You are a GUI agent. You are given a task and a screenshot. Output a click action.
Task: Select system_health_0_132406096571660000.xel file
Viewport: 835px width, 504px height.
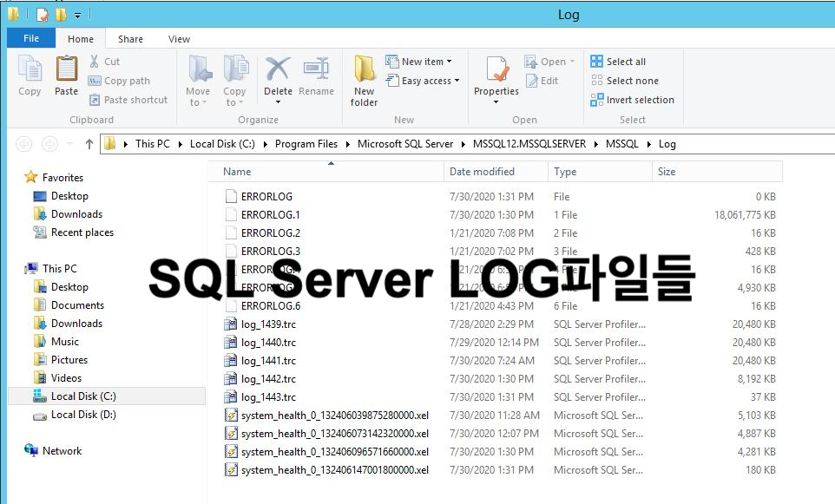coord(335,451)
